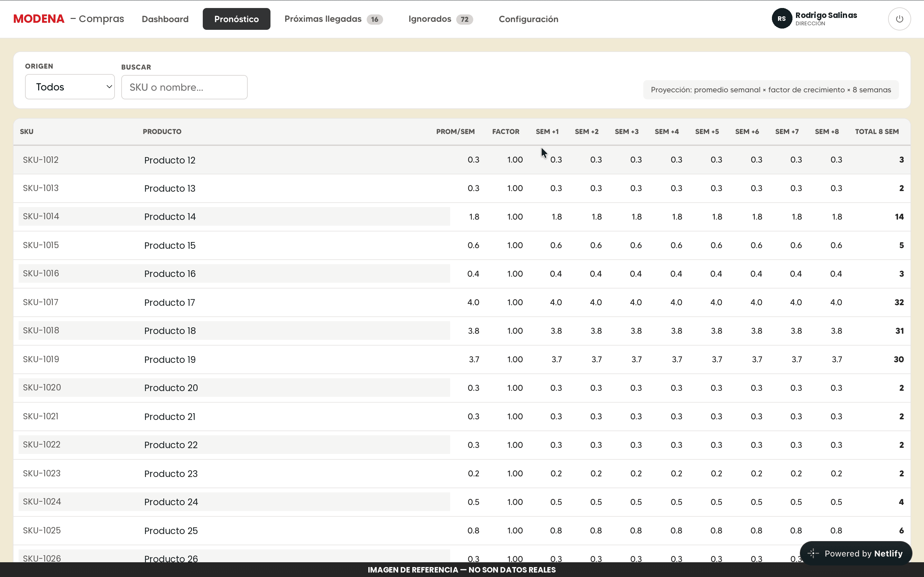The width and height of the screenshot is (924, 577).
Task: Click the FACTOR column header
Action: pyautogui.click(x=506, y=132)
